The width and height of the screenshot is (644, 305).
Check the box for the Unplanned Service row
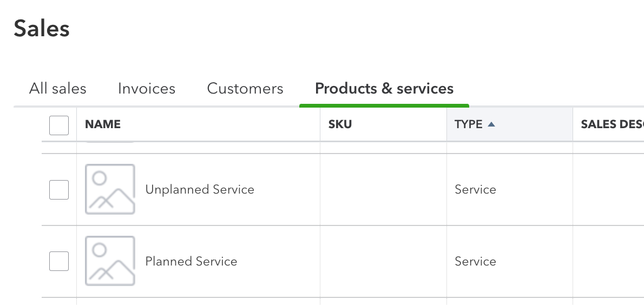click(x=59, y=190)
